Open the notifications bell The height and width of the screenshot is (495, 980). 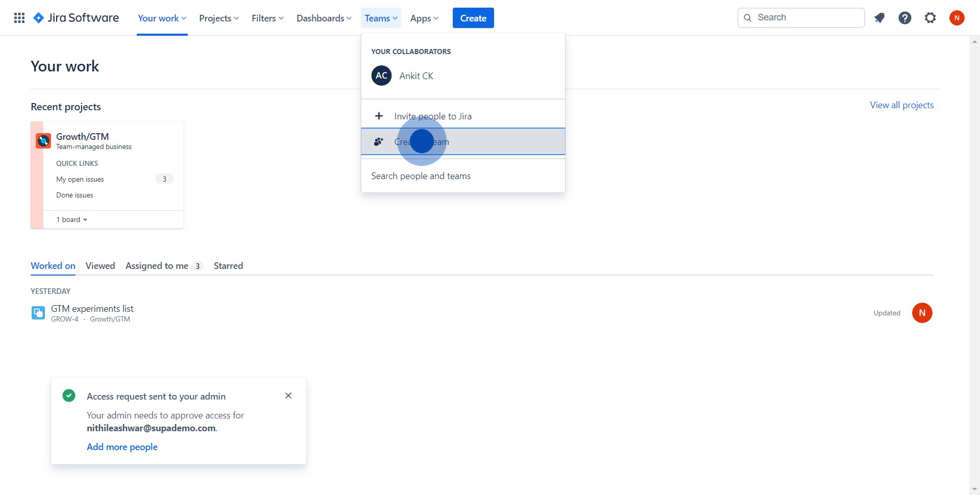click(879, 17)
